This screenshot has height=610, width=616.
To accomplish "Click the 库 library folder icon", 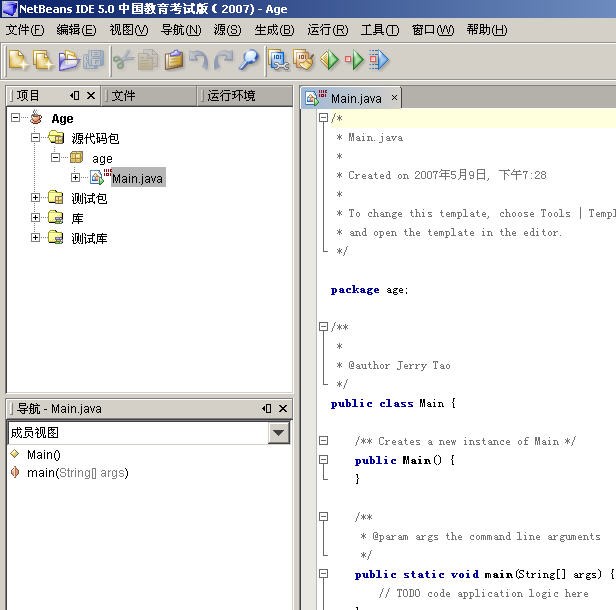I will [x=56, y=217].
